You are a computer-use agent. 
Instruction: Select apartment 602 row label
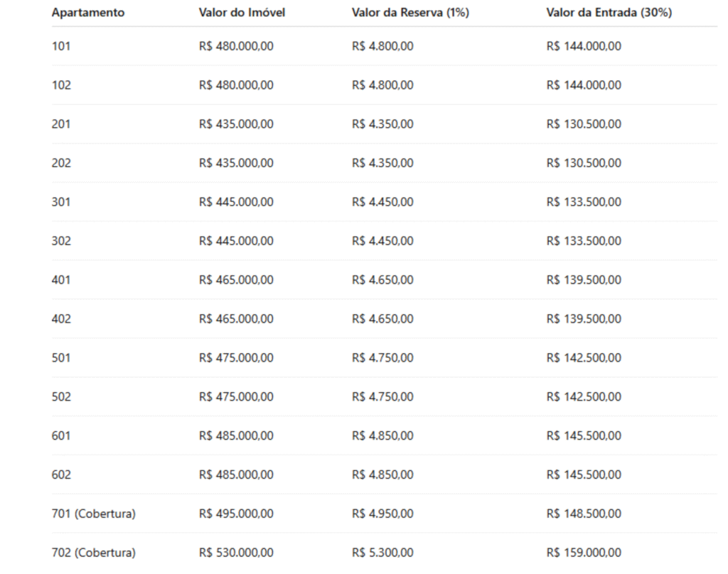61,475
